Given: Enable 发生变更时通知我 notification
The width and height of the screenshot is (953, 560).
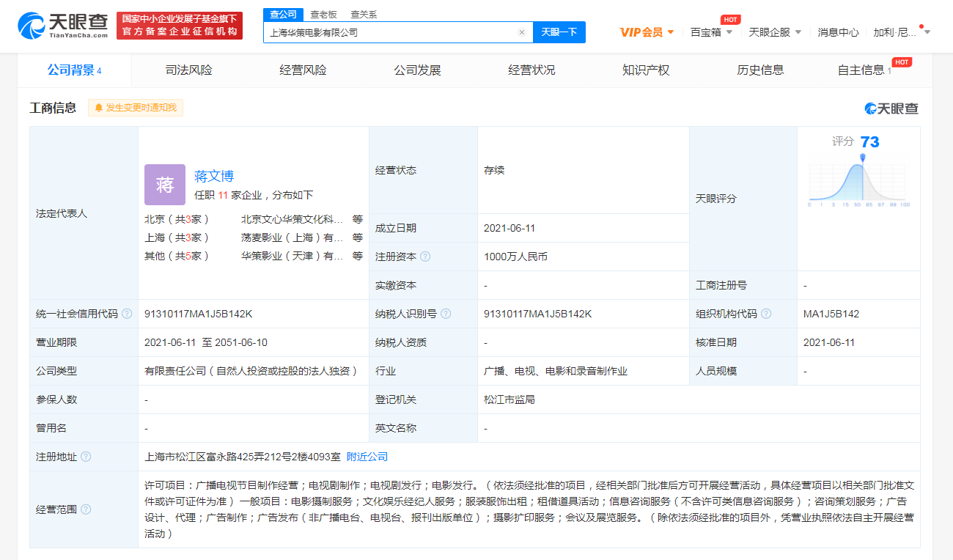Looking at the screenshot, I should [x=136, y=108].
